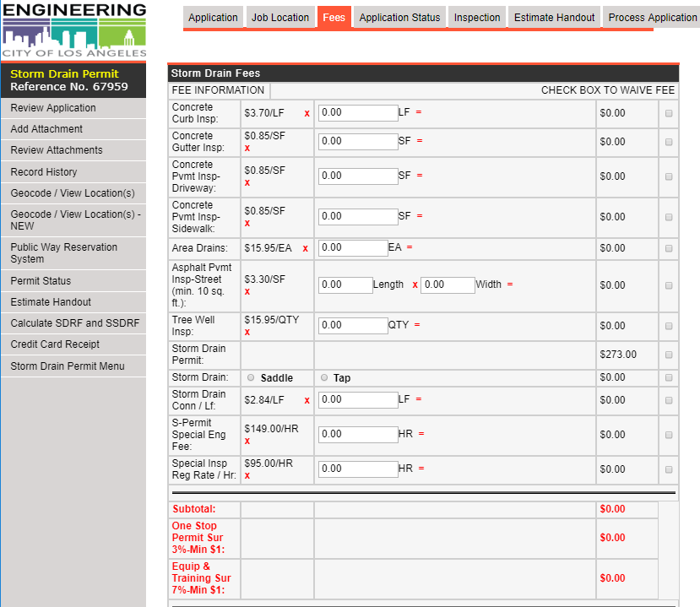Click One Stop Permit Sur label
Screen dimensions: 700x607
[198, 538]
